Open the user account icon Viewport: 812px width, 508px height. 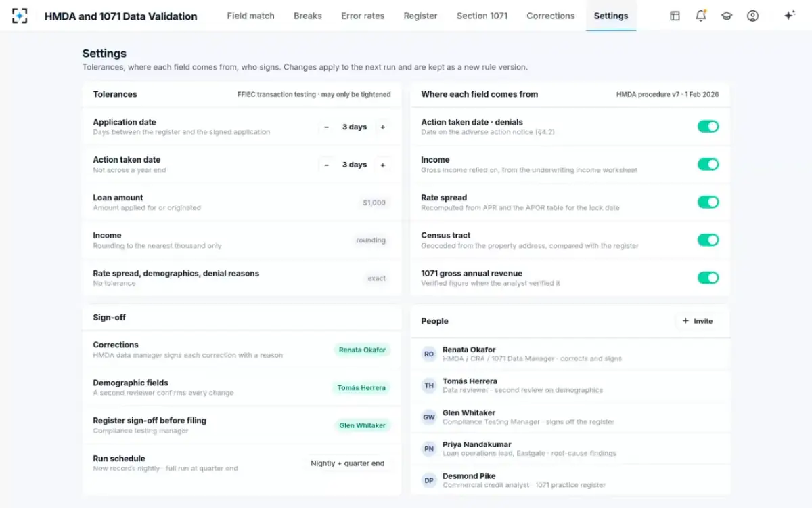point(752,16)
